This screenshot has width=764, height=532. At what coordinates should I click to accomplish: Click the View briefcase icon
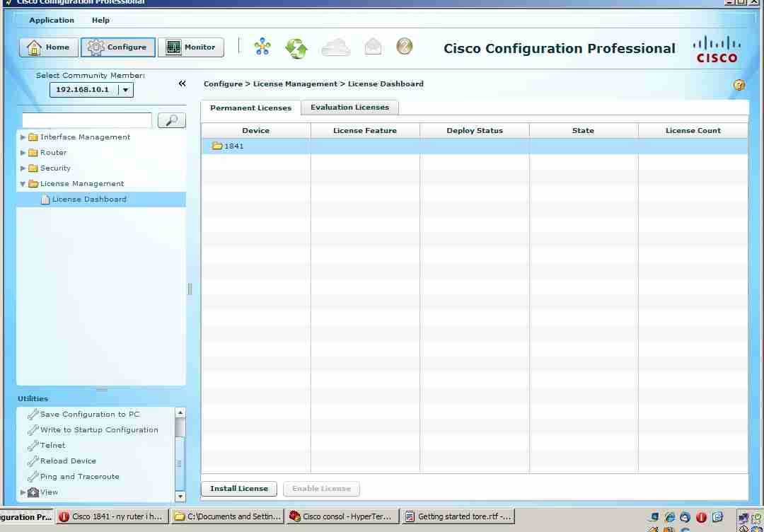(x=33, y=492)
